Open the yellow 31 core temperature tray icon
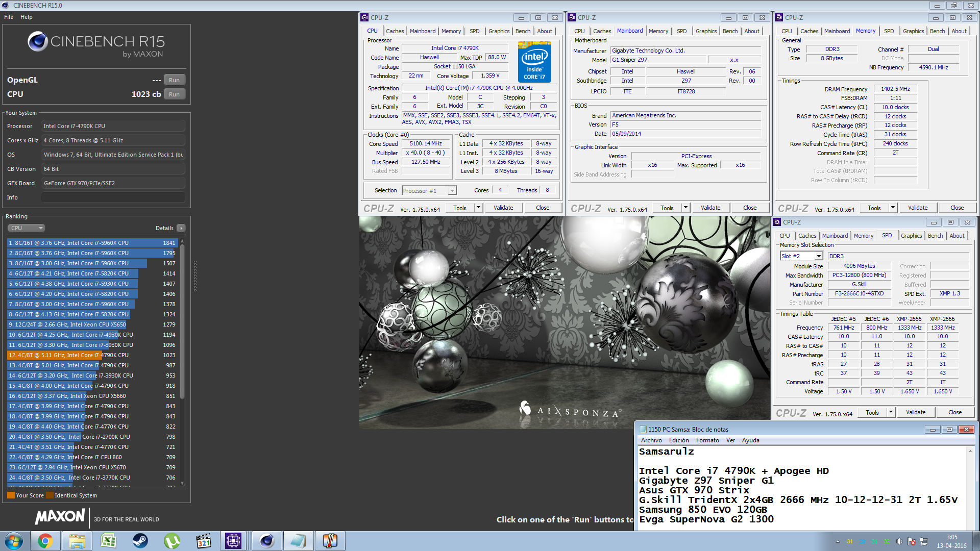Screen dimensions: 980x551 point(850,541)
